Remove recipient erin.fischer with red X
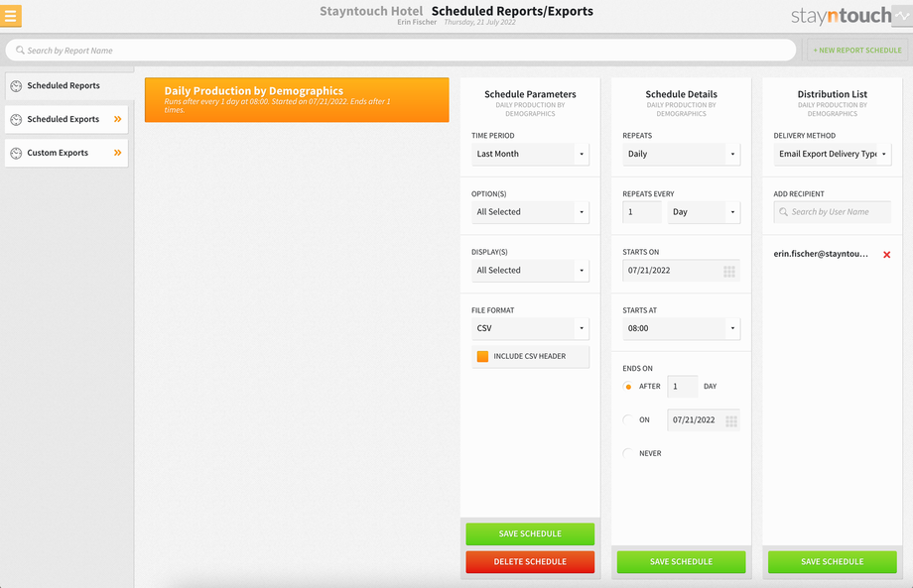This screenshot has height=588, width=913. coord(887,255)
